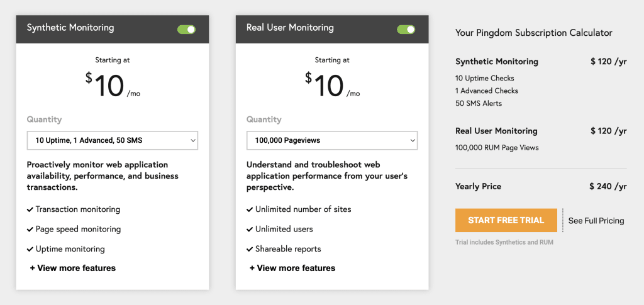
Task: Expand View more features under Synthetic Monitoring
Action: (x=73, y=268)
